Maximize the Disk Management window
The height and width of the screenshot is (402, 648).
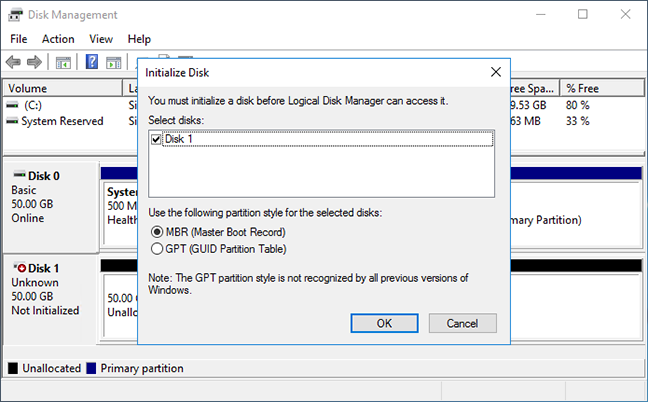click(583, 14)
